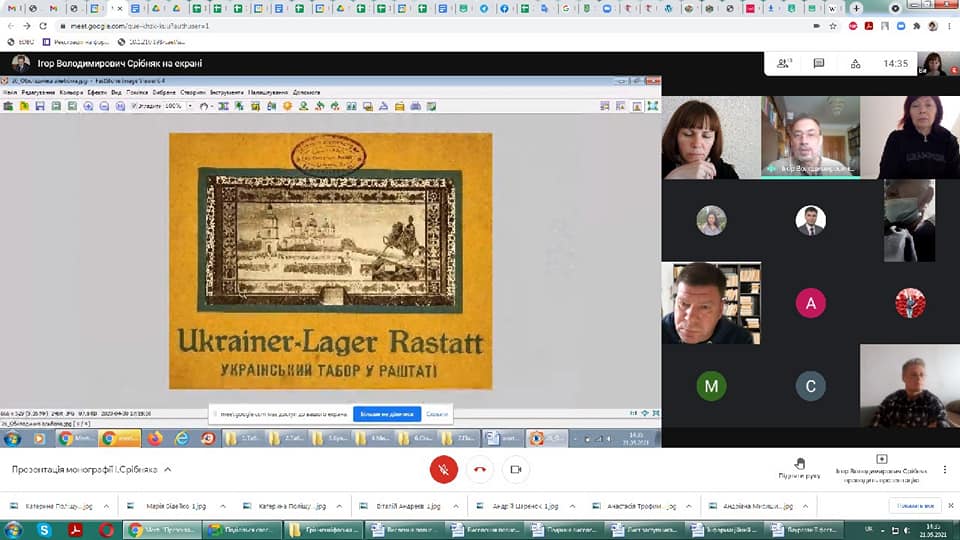Click the blue stop sharing notification button

coord(386,414)
